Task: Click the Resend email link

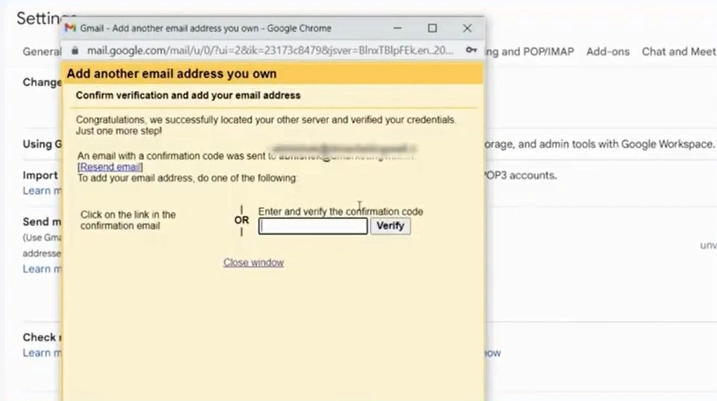Action: 110,167
